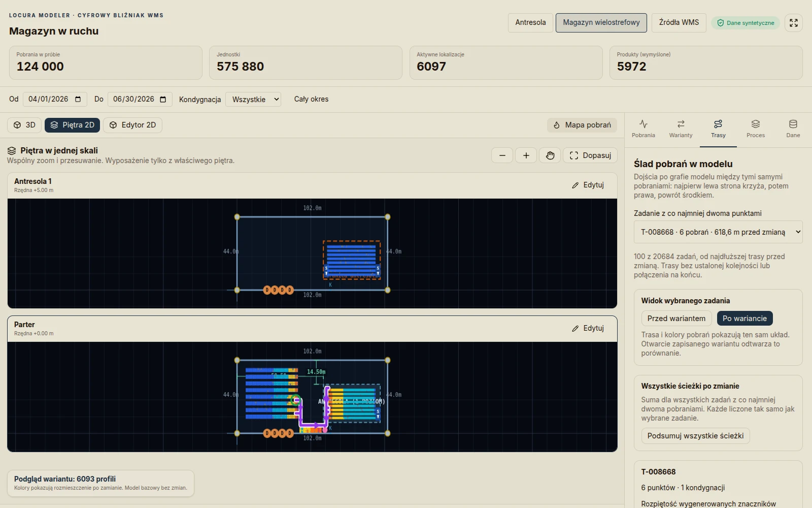The height and width of the screenshot is (508, 812).
Task: Click the Piętra w jednej skali layers icon
Action: [x=12, y=151]
